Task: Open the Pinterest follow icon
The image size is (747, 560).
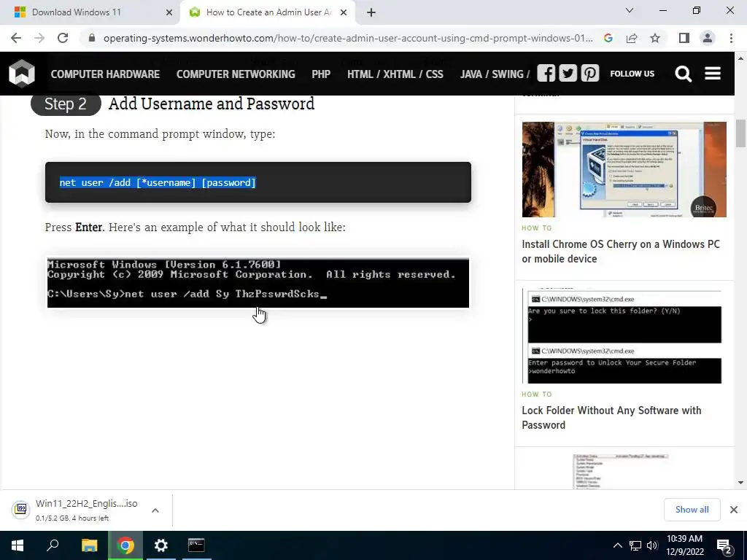Action: [x=589, y=74]
